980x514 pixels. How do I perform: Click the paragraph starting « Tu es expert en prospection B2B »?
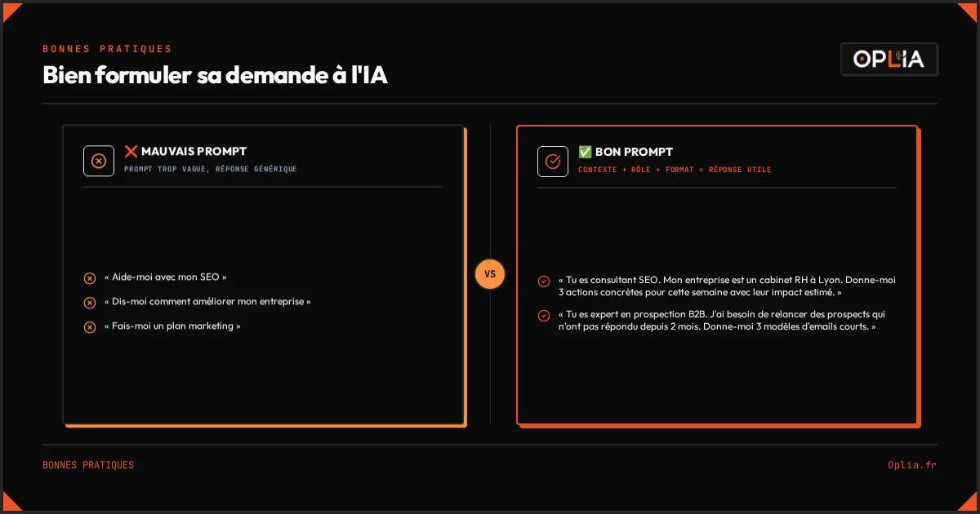pos(722,320)
